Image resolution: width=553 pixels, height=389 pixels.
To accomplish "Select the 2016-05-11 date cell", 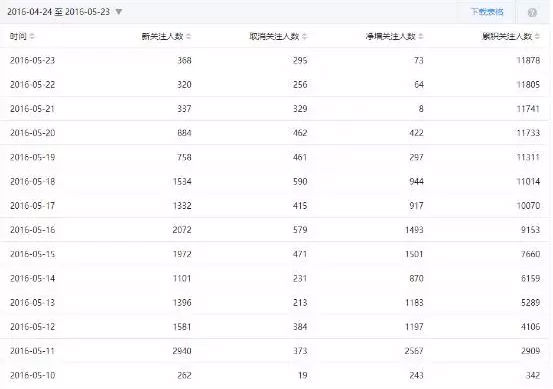I will [32, 351].
